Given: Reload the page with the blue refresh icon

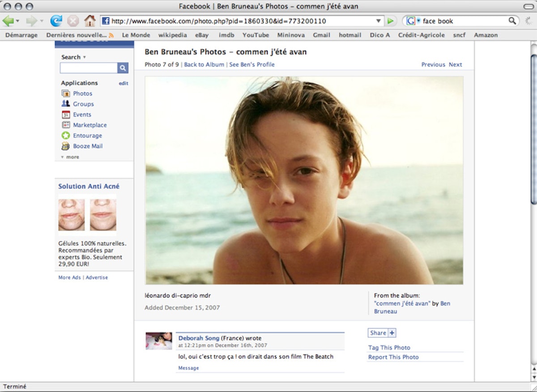Looking at the screenshot, I should click(x=56, y=21).
